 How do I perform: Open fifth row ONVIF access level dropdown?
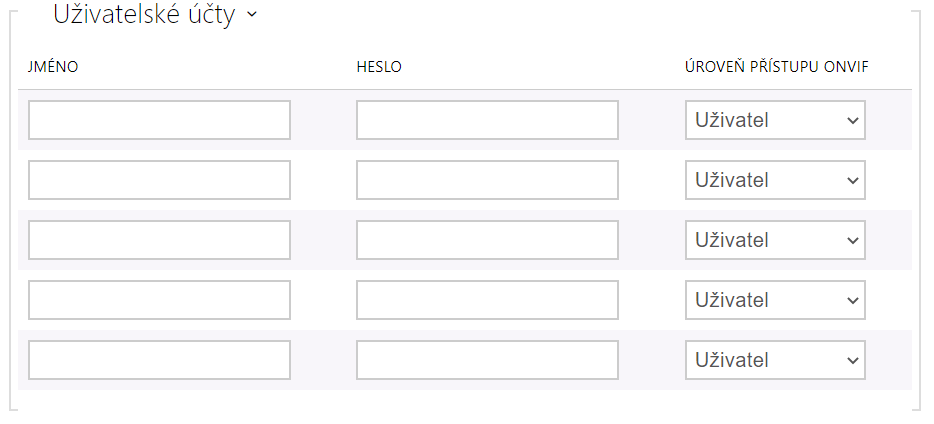[775, 360]
